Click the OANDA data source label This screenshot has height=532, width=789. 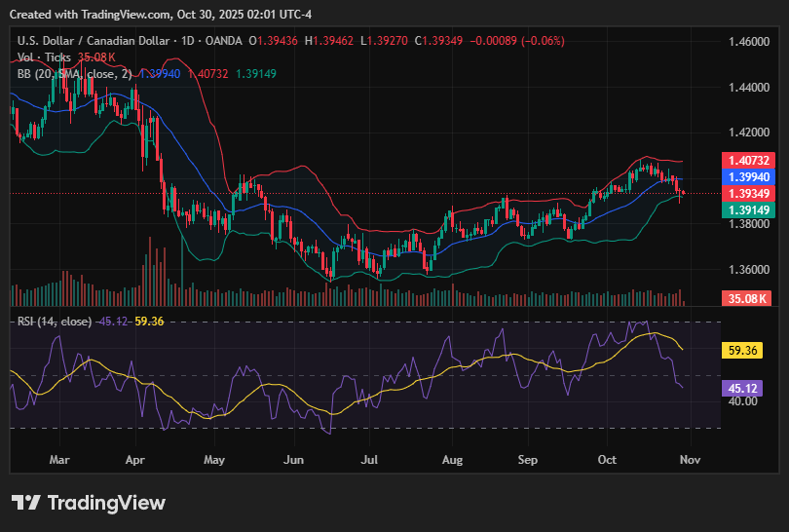coord(223,41)
